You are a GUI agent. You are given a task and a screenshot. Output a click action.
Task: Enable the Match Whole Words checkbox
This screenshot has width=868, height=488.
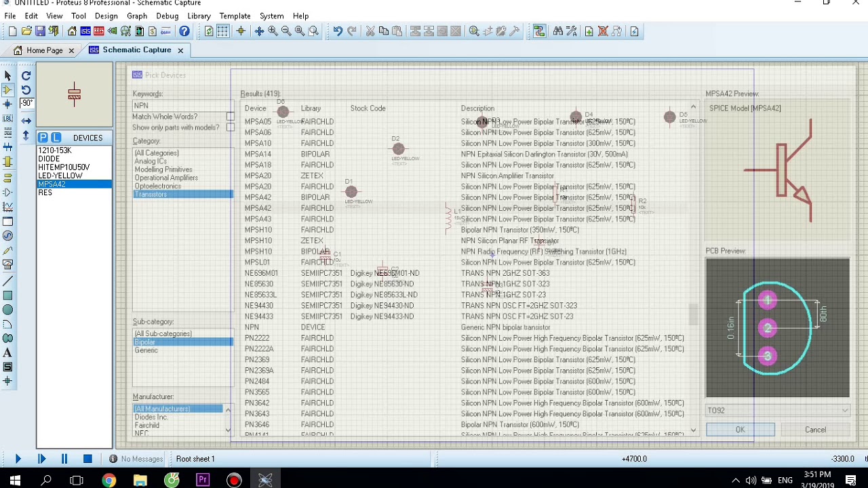click(231, 117)
